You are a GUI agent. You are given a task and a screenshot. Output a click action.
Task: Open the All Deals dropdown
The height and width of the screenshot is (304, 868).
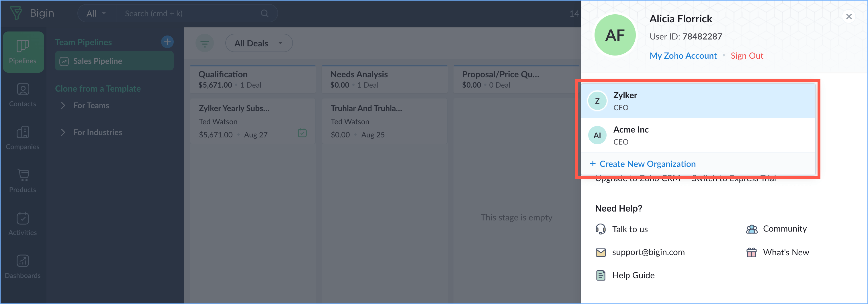[x=259, y=43]
